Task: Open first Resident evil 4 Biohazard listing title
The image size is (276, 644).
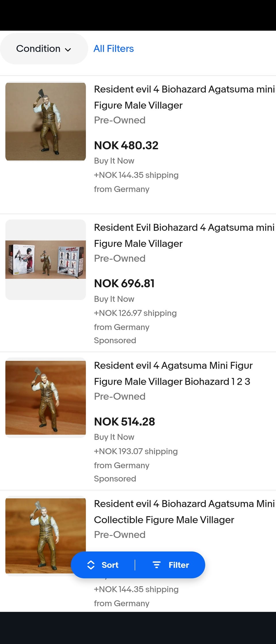Action: point(184,97)
